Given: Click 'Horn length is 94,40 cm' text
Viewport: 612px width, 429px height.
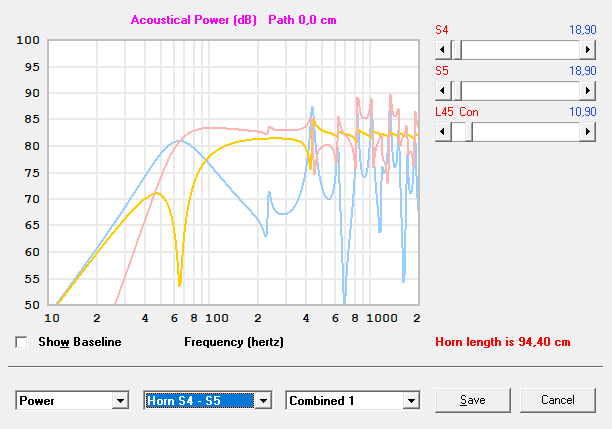Looking at the screenshot, I should pos(503,342).
